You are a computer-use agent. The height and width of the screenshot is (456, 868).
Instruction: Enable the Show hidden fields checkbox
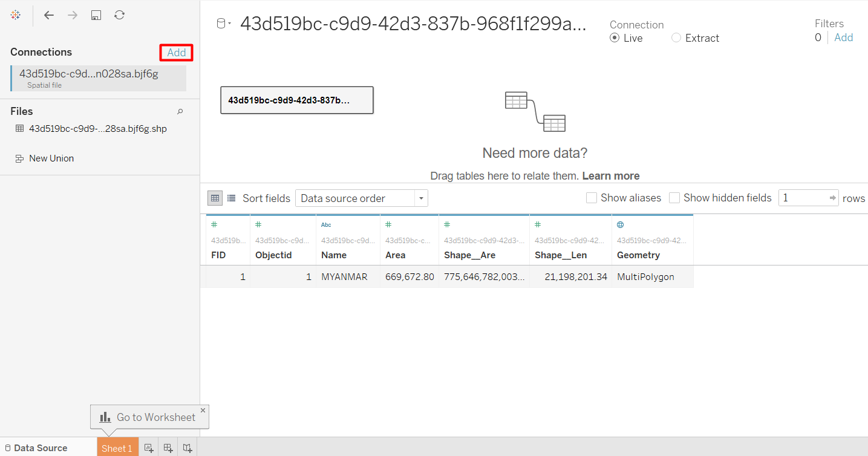point(674,198)
